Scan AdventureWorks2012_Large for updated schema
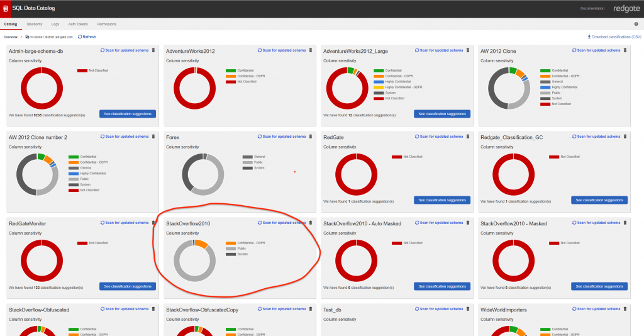This screenshot has width=644, height=336. click(x=439, y=50)
